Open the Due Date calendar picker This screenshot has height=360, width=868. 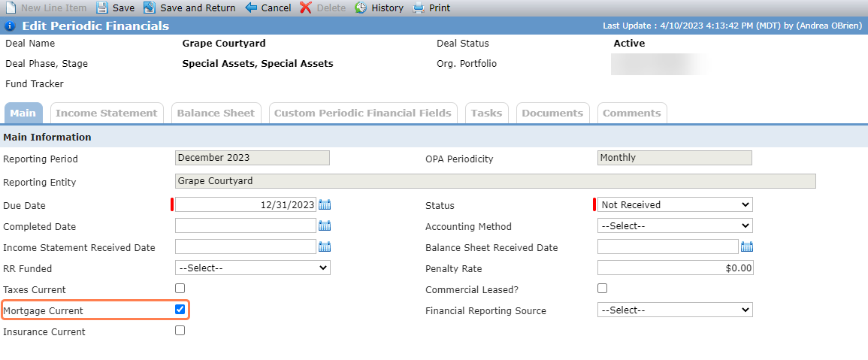point(325,205)
